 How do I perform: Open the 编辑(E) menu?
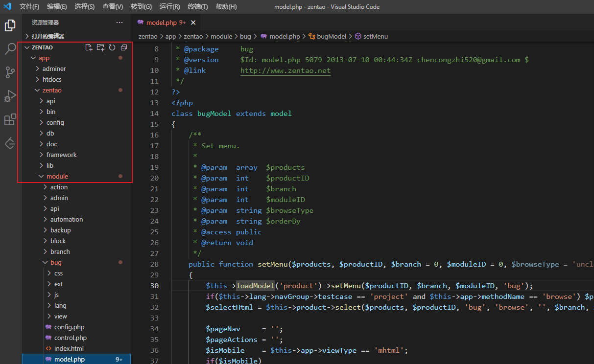pos(57,7)
